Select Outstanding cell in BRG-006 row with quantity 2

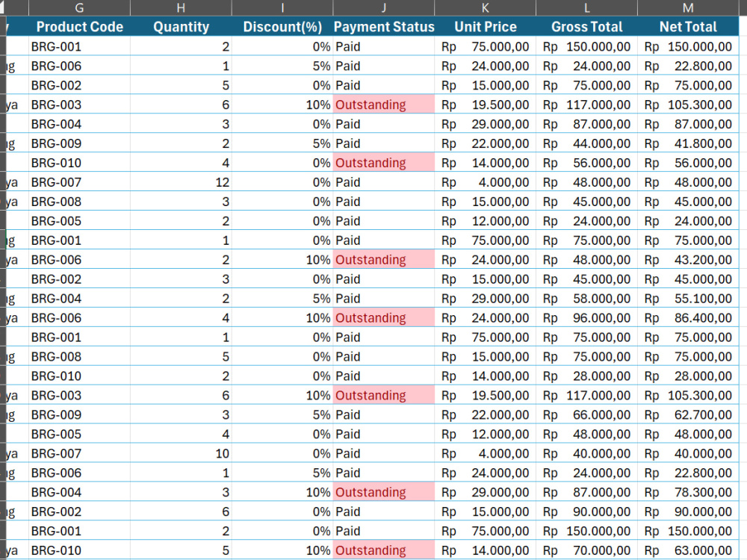coord(384,260)
